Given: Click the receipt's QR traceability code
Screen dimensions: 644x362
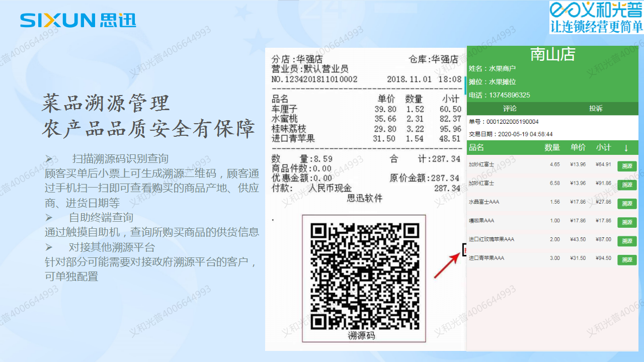Looking at the screenshot, I should (x=364, y=278).
